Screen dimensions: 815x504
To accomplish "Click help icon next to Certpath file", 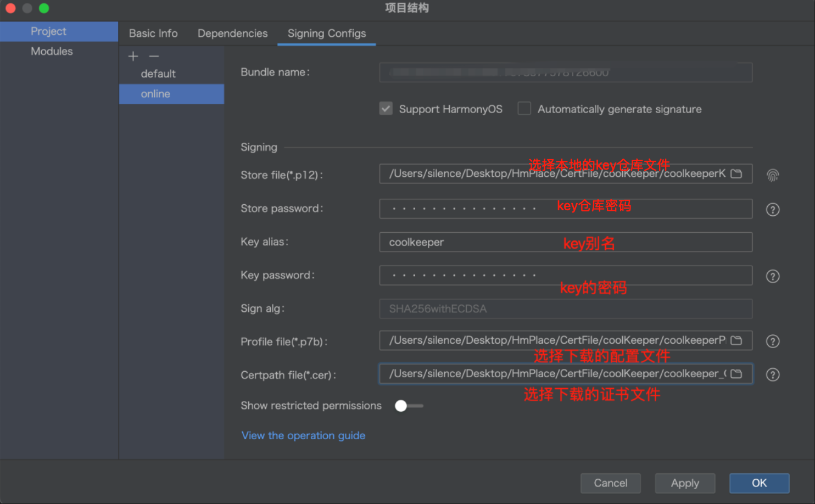I will coord(773,374).
